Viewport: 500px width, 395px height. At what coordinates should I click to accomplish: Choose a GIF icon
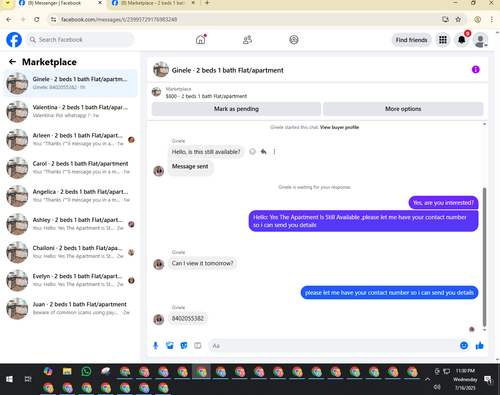click(198, 346)
